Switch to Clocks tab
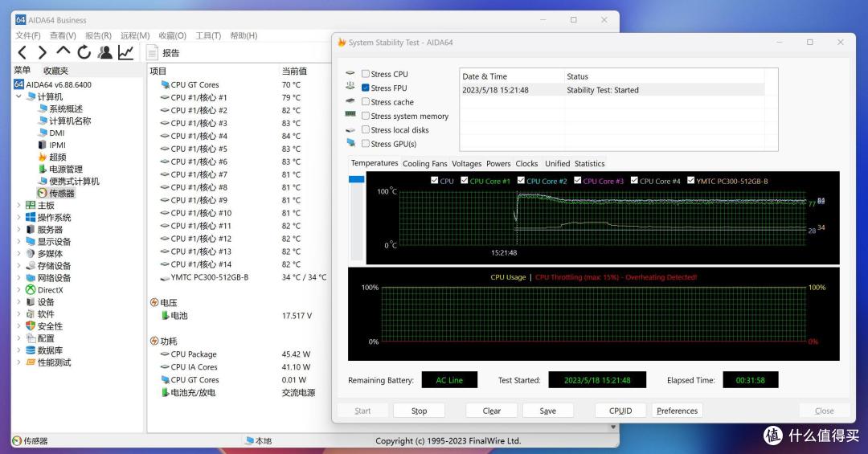 526,164
